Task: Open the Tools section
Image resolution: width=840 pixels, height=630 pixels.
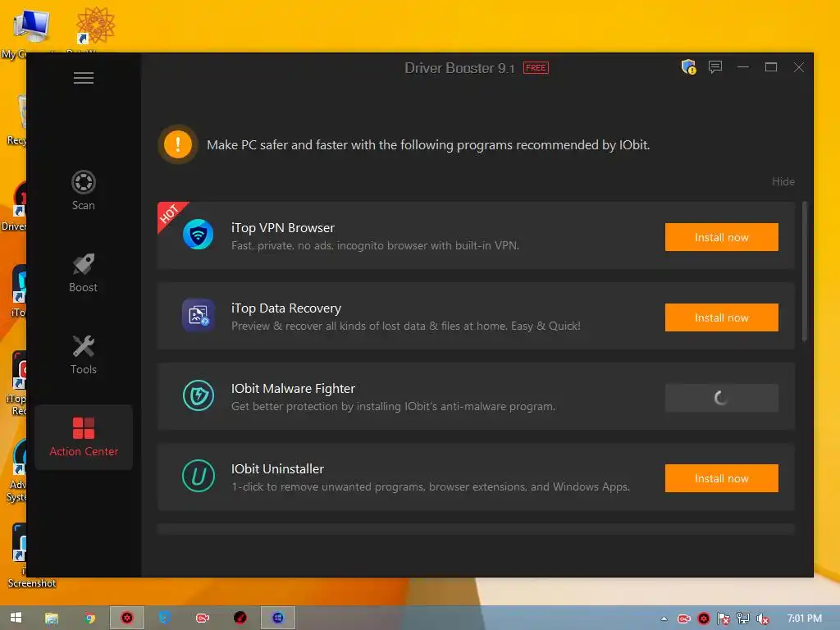Action: (84, 354)
